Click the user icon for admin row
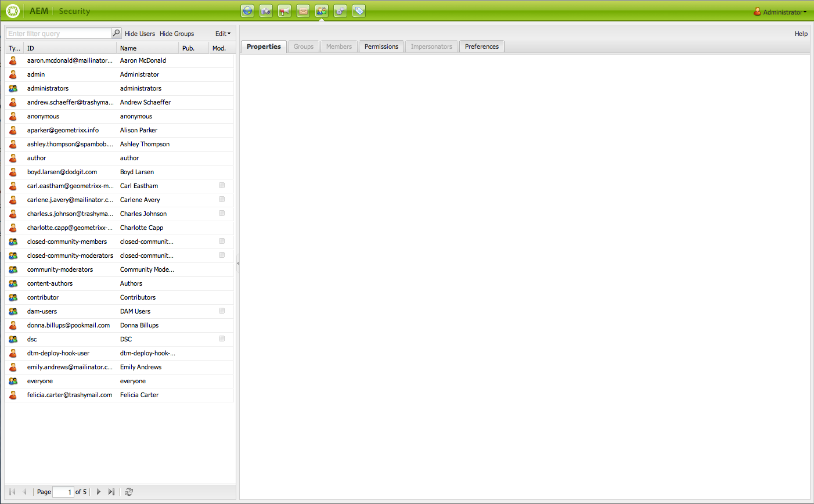Image resolution: width=814 pixels, height=504 pixels. pos(13,74)
